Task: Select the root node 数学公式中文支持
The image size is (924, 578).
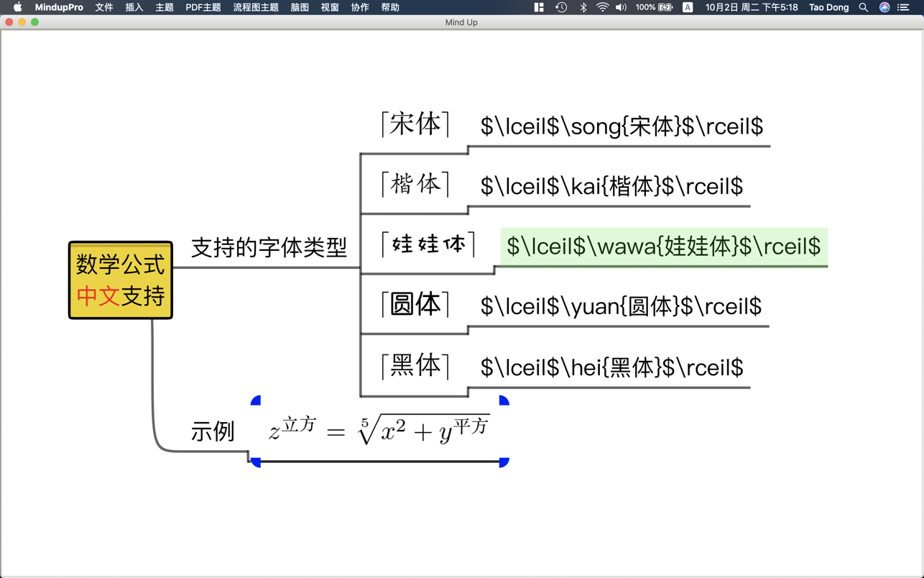Action: coord(121,280)
